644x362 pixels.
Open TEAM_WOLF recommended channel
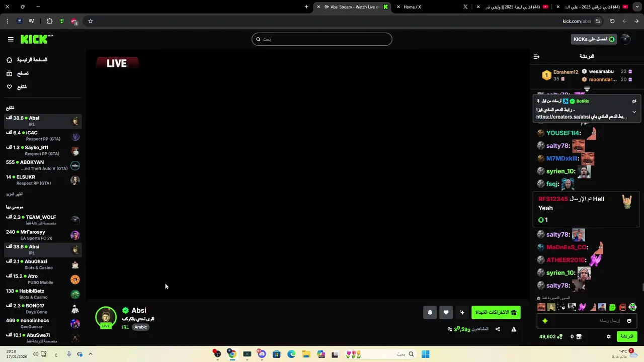pos(43,220)
